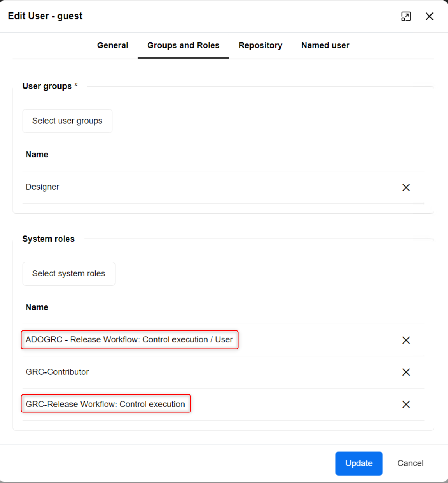Remove the ADOGRC Release Workflow role

pyautogui.click(x=406, y=340)
